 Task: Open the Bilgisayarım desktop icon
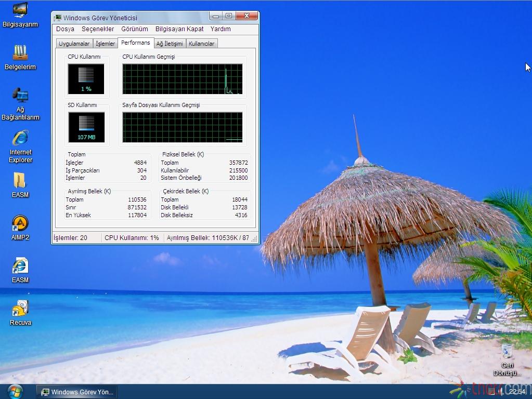(x=20, y=15)
